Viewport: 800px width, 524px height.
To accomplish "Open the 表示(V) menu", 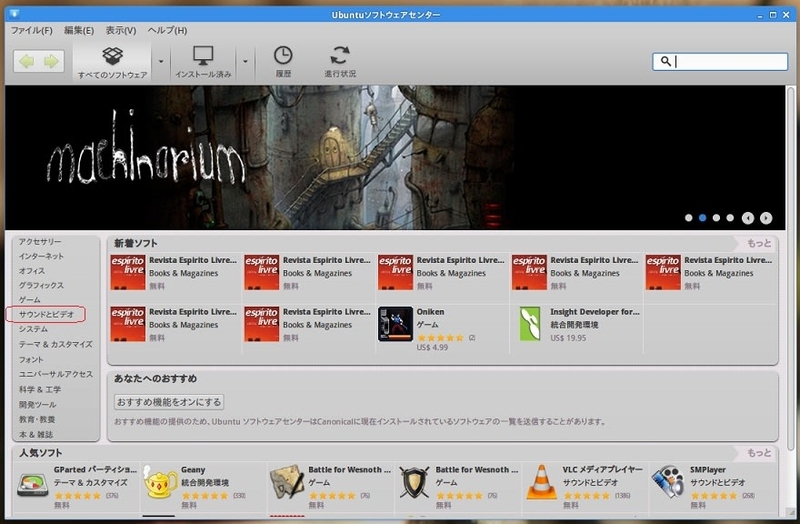I will click(x=120, y=31).
